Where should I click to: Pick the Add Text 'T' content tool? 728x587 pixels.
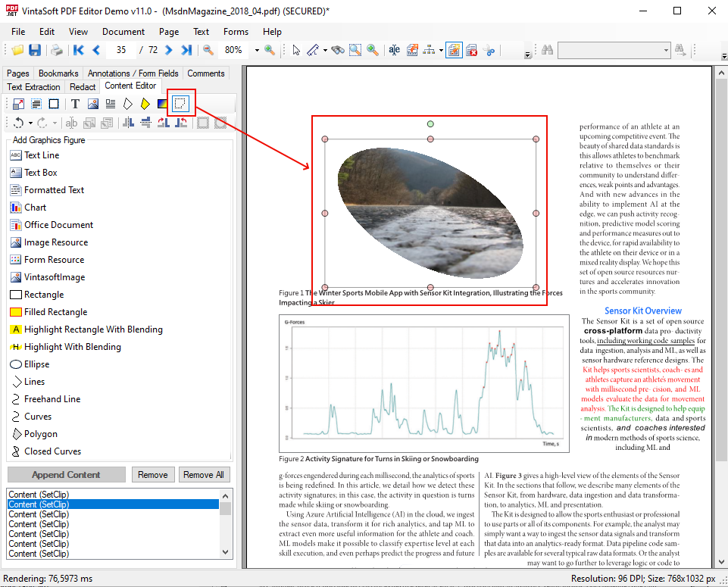[x=75, y=104]
